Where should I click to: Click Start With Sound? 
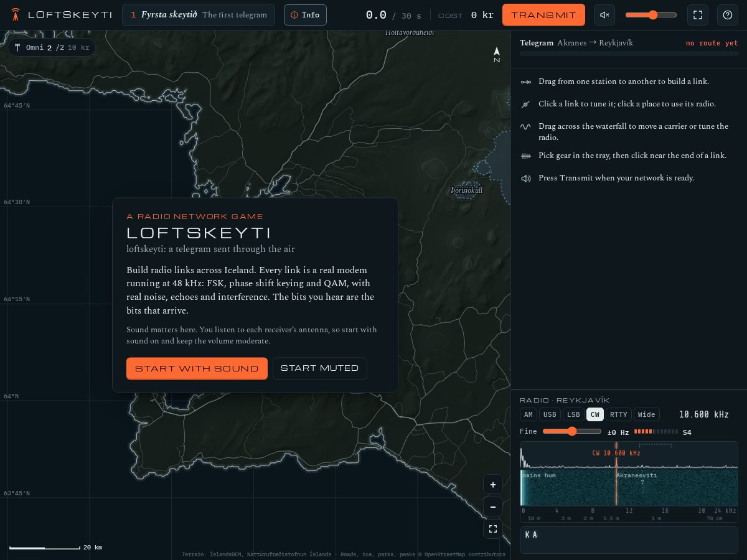(197, 368)
